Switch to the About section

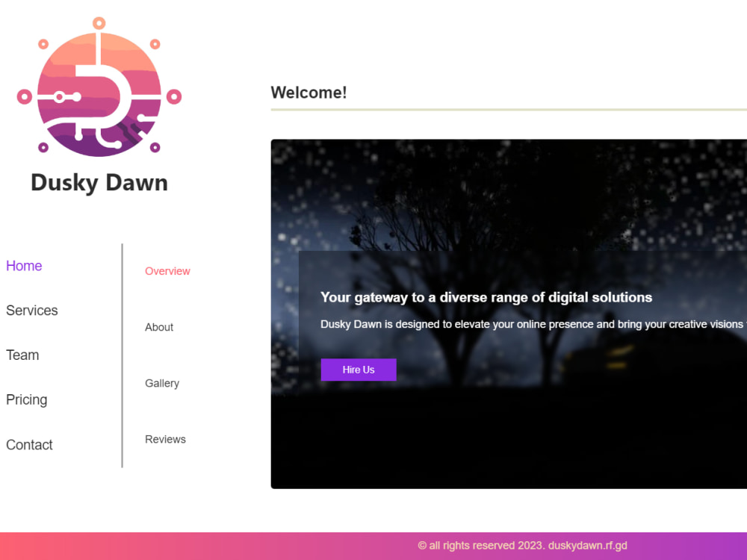[159, 327]
